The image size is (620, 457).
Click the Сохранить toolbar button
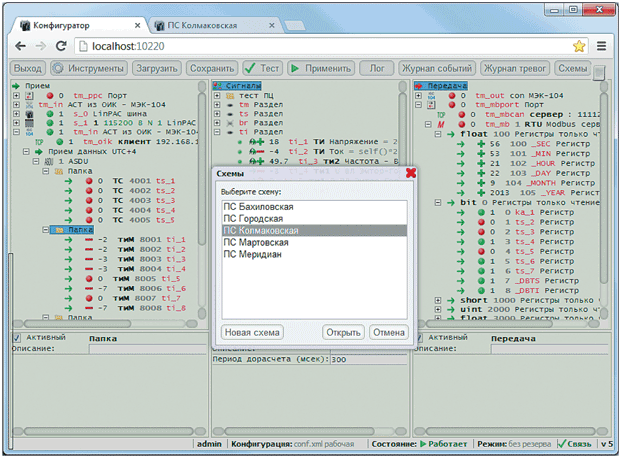click(212, 68)
